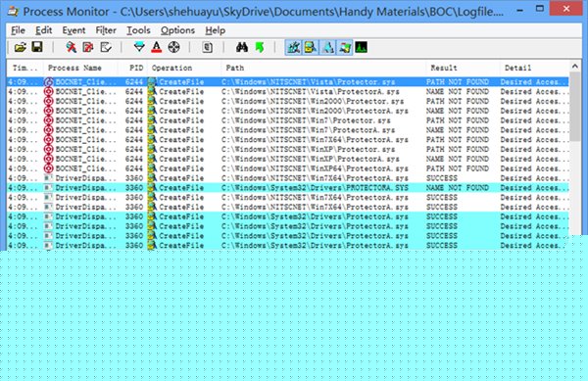Minimize the Process Monitor window
The width and height of the screenshot is (588, 381).
pos(519,10)
